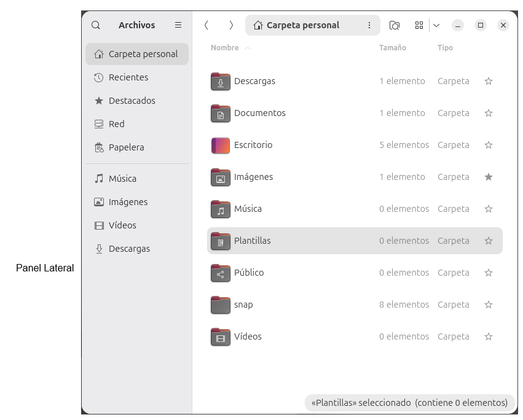This screenshot has width=523, height=420.
Task: Open the sidebar hamburger menu
Action: coord(178,25)
